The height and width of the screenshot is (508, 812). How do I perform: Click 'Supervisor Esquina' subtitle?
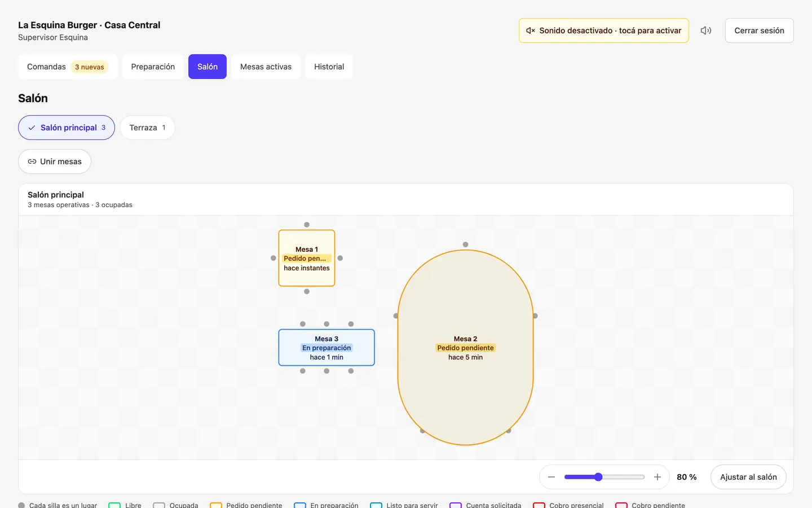click(x=53, y=37)
